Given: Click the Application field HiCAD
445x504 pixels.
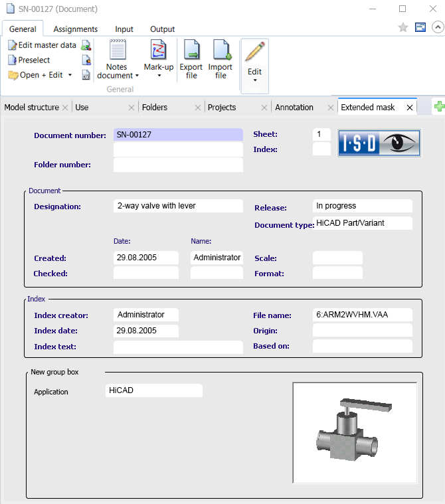Looking at the screenshot, I should (x=154, y=390).
